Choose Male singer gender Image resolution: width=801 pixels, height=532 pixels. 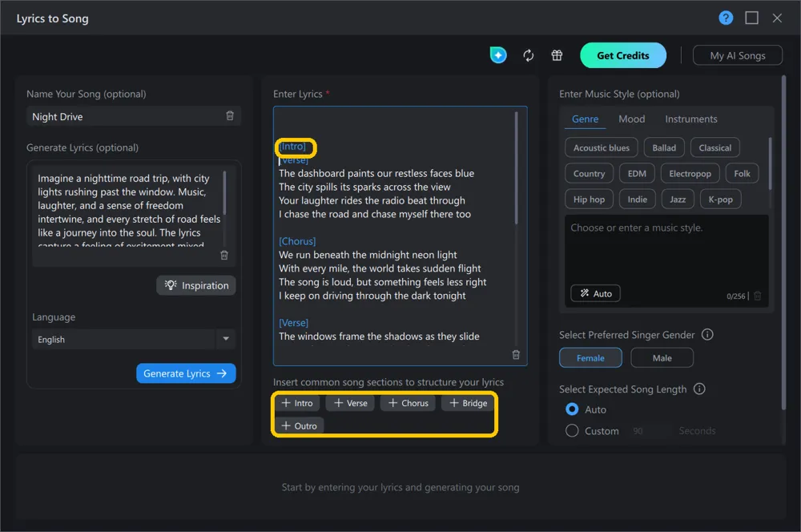(x=662, y=357)
